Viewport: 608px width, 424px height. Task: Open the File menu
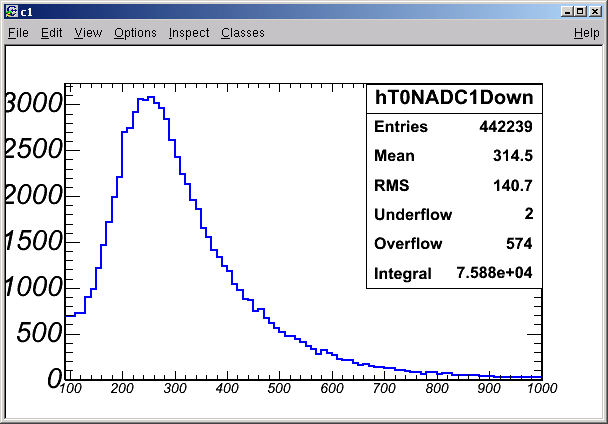18,33
